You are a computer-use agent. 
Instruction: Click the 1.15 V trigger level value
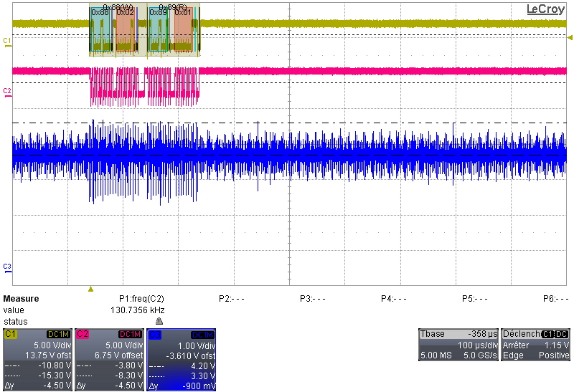coord(557,345)
